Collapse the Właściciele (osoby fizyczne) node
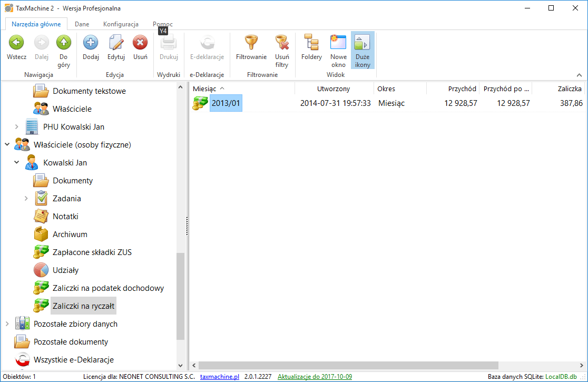The height and width of the screenshot is (382, 588). coord(7,145)
